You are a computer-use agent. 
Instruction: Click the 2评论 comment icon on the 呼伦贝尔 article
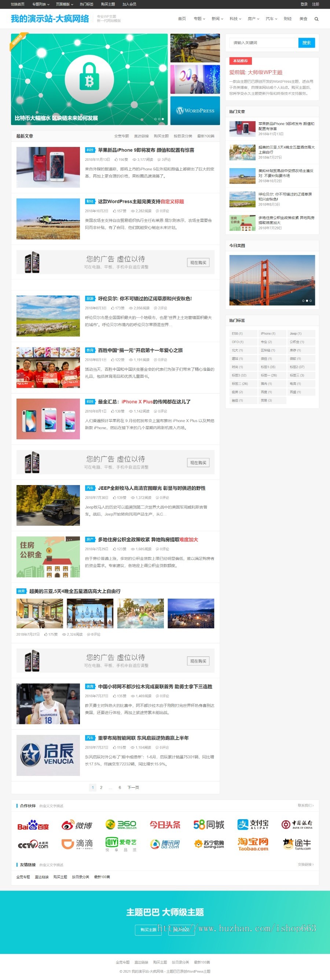click(156, 308)
